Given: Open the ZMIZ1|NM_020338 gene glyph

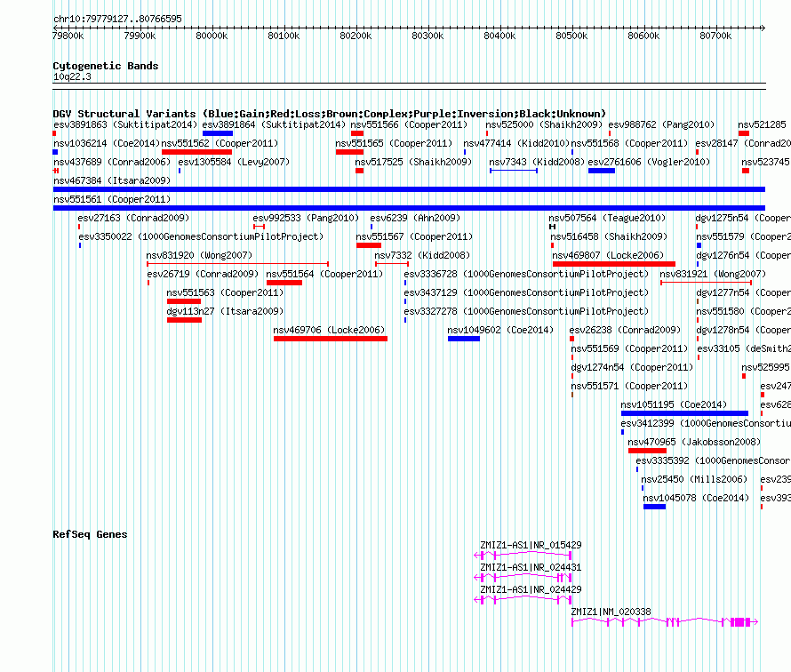Looking at the screenshot, I should (665, 622).
